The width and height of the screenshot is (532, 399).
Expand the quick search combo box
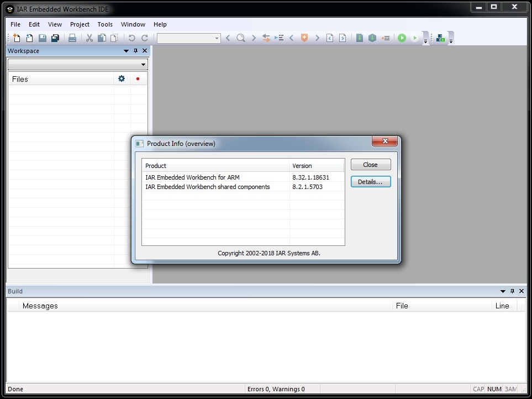pos(217,38)
